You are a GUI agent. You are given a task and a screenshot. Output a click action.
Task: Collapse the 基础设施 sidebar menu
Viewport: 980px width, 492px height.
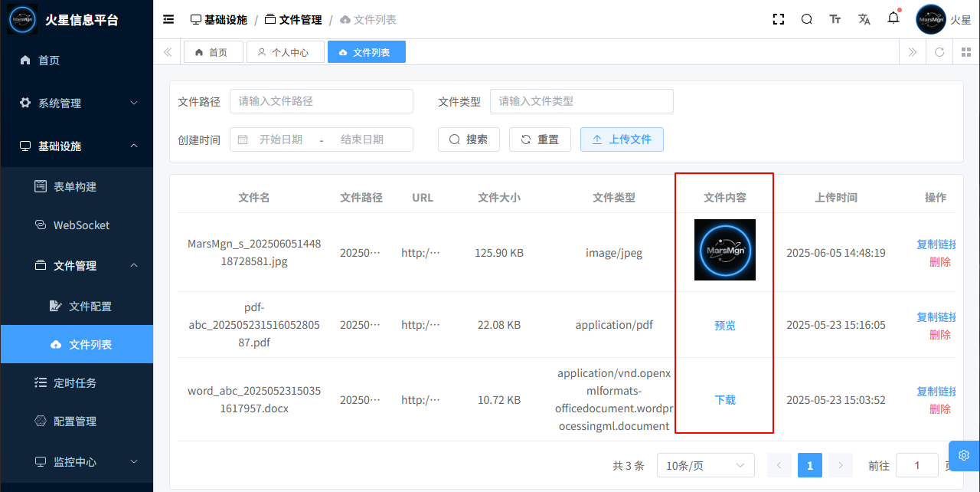click(77, 146)
